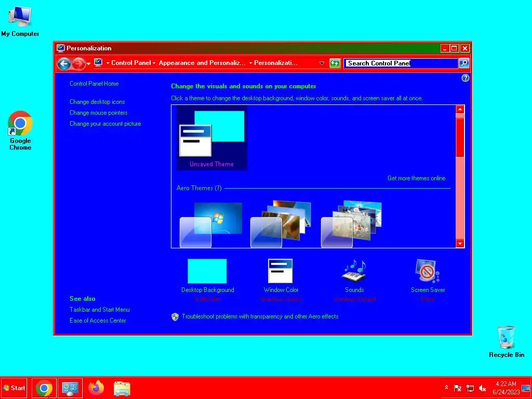Screen dimensions: 532x399
Task: Click the Desktop Background text label
Action: click(208, 290)
